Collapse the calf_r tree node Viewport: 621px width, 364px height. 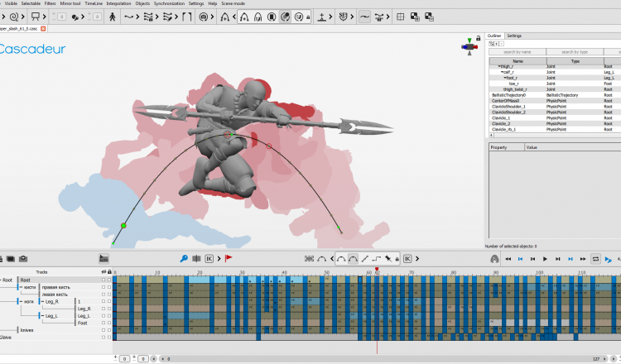point(502,72)
